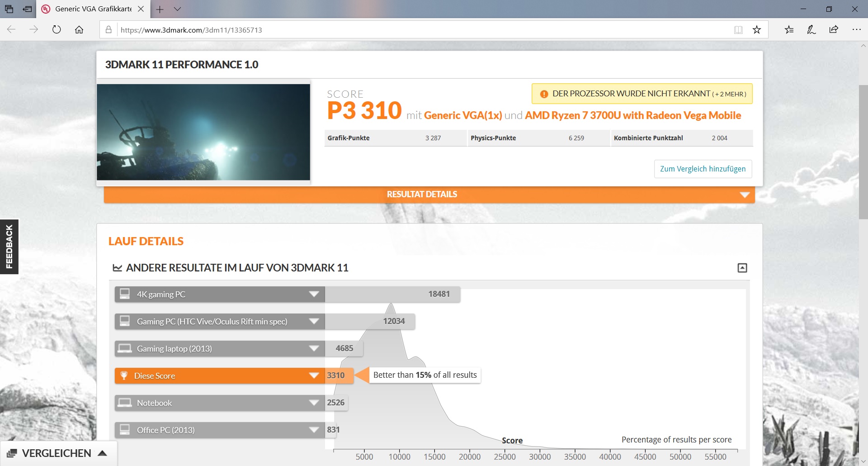The image size is (868, 466).
Task: Expand the 4K gaming PC row
Action: coord(314,294)
